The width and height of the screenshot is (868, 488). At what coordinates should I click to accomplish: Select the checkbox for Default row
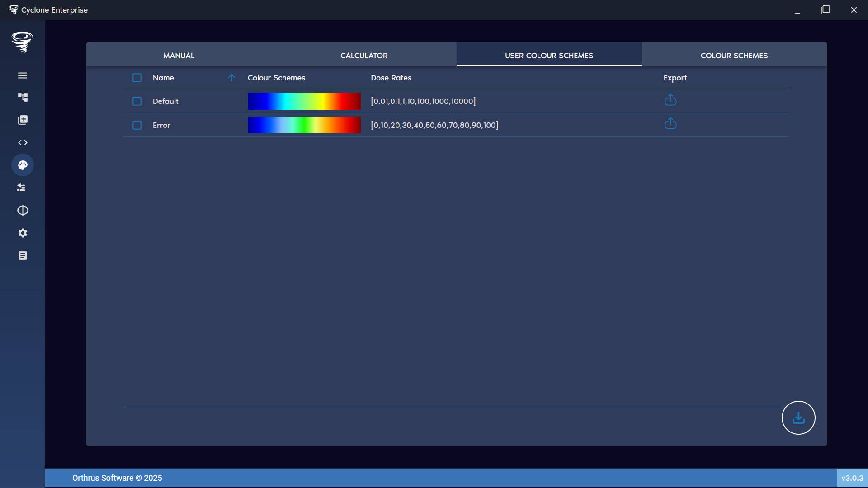(x=137, y=101)
